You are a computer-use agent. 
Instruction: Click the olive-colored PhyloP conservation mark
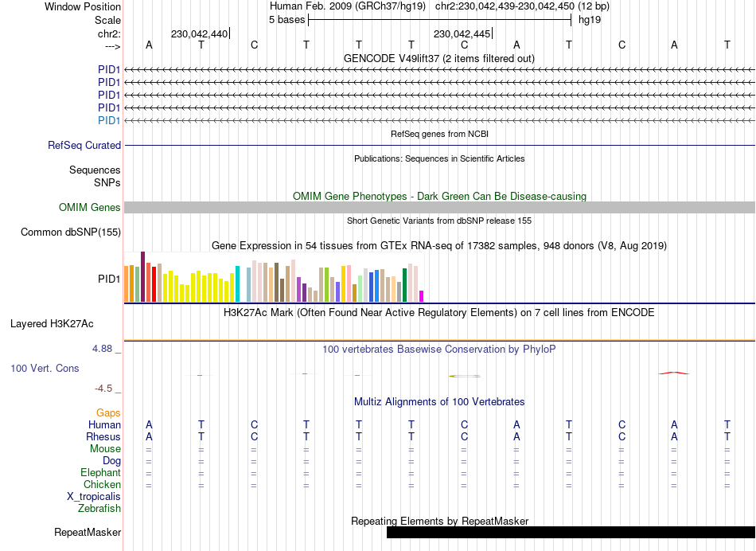tap(465, 376)
